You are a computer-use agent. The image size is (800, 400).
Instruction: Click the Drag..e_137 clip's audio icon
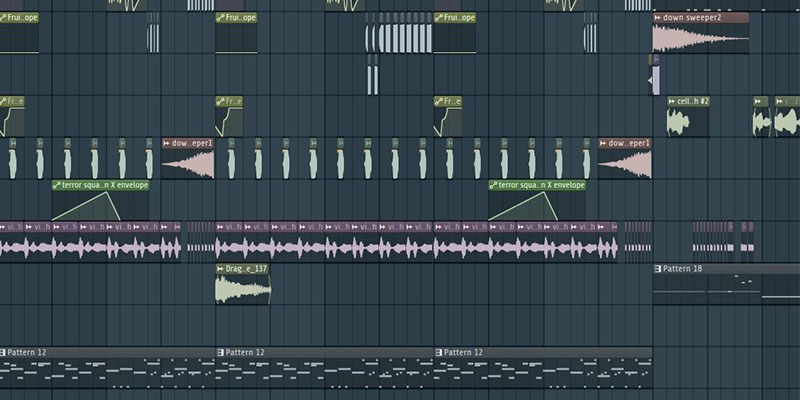pyautogui.click(x=220, y=269)
